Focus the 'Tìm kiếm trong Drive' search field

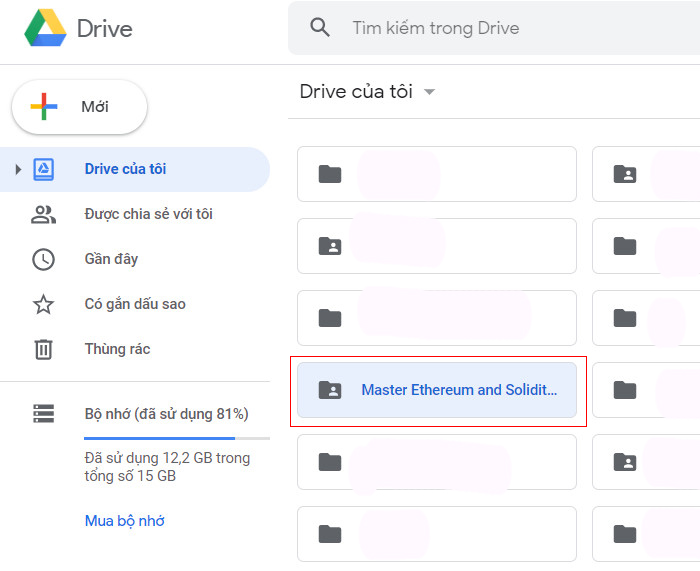pyautogui.click(x=494, y=28)
